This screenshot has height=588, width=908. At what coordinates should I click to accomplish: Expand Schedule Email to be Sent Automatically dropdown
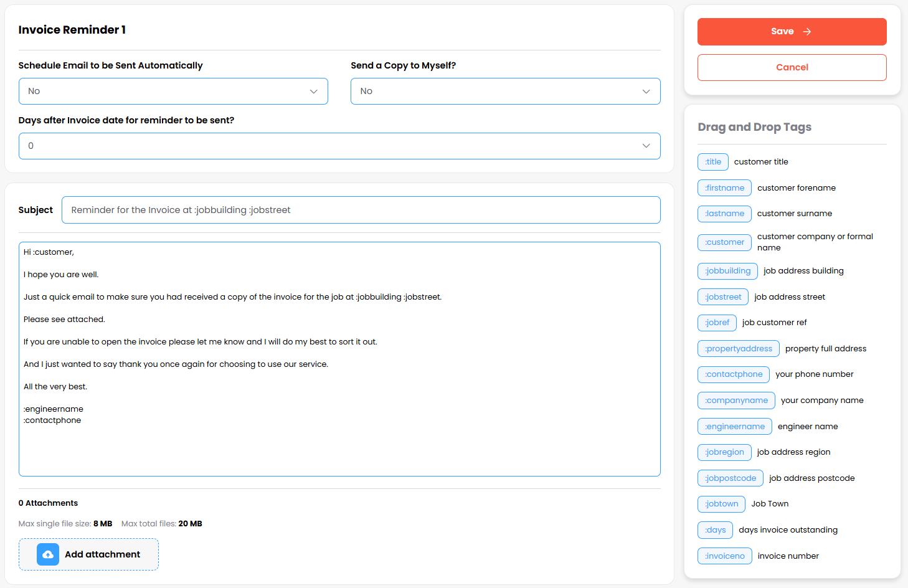tap(173, 92)
